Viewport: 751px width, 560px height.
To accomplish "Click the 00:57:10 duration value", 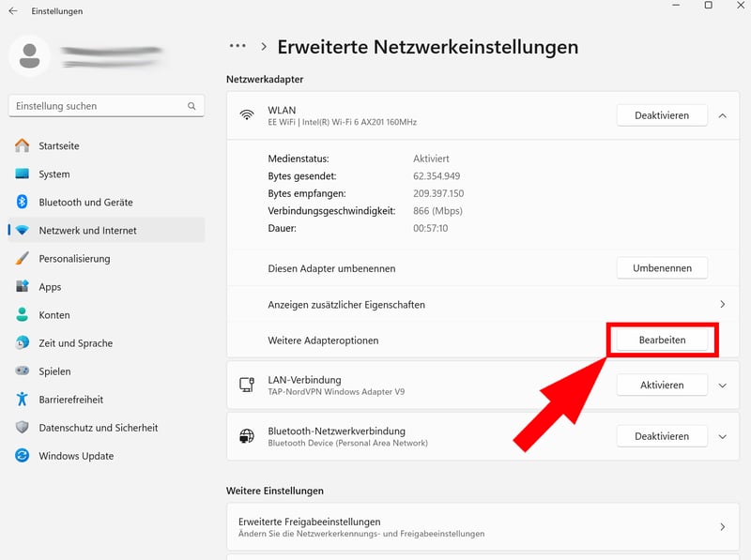I will coord(431,228).
